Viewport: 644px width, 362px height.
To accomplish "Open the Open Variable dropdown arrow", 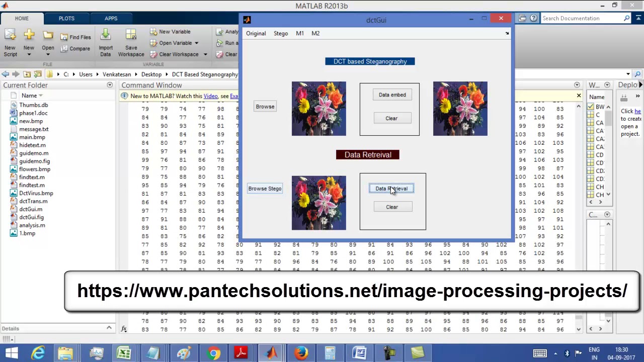I will coord(196,43).
